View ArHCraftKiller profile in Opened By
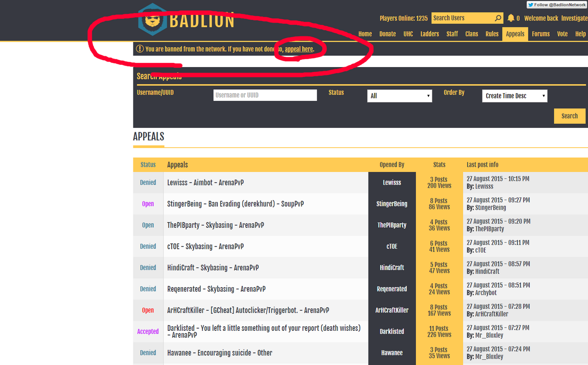 [392, 311]
